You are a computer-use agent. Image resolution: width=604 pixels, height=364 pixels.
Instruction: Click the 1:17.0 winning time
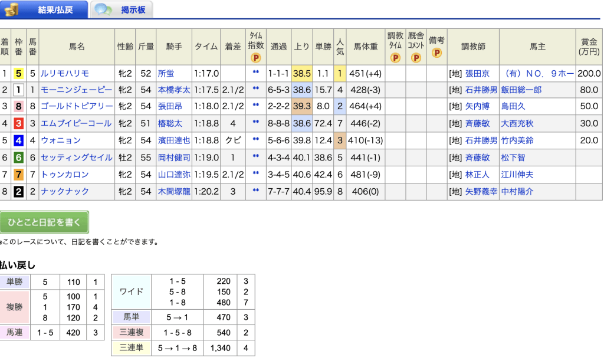pos(206,74)
